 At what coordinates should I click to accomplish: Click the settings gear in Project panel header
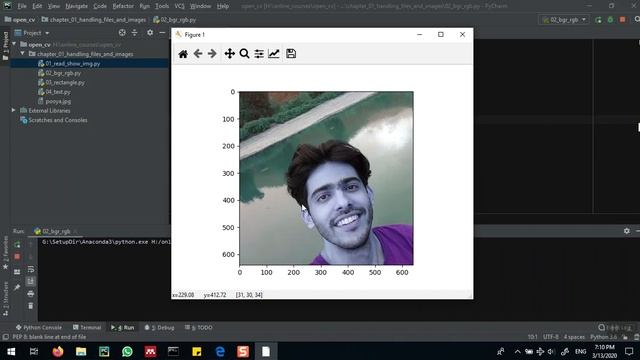[150, 33]
